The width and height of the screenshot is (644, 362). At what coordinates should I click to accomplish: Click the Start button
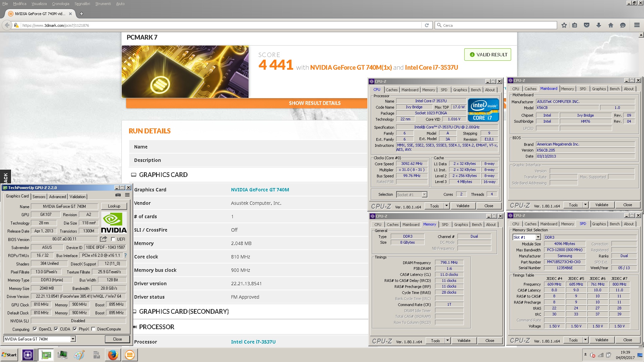(9, 355)
